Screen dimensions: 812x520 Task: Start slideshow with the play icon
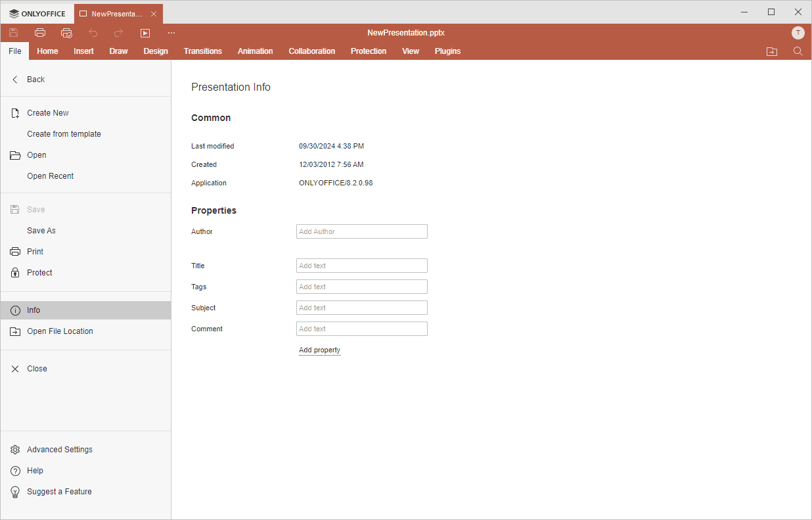pos(145,33)
